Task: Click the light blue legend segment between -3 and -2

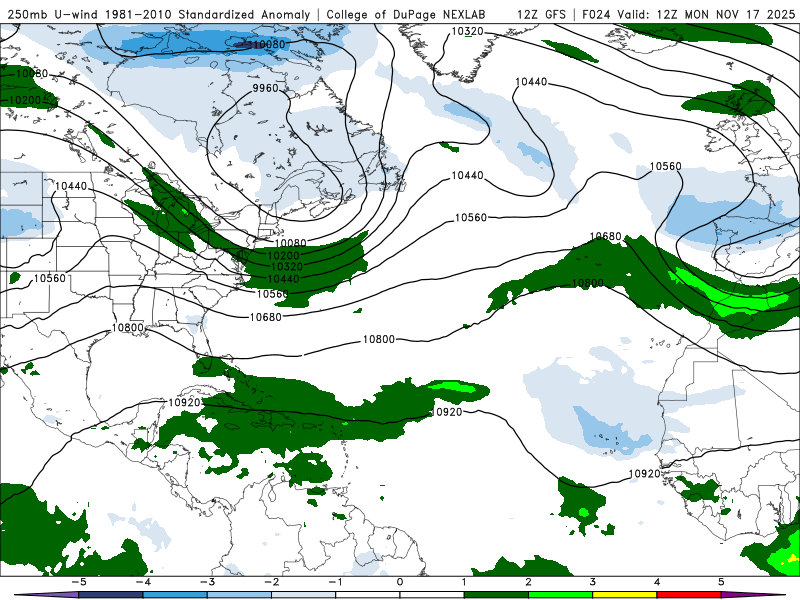Action: point(239,595)
